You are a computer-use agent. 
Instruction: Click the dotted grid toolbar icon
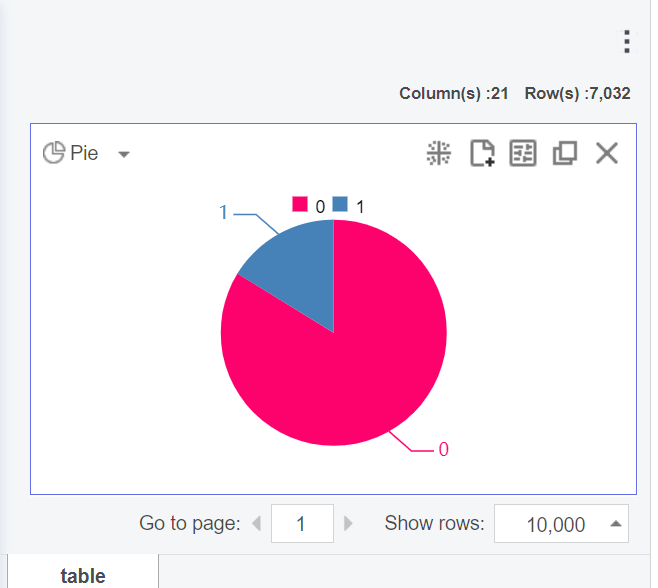click(439, 153)
